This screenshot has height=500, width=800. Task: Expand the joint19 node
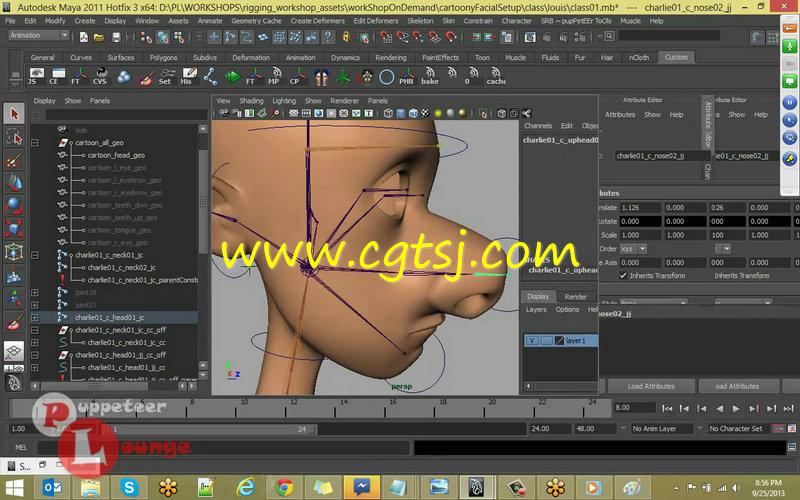point(35,293)
